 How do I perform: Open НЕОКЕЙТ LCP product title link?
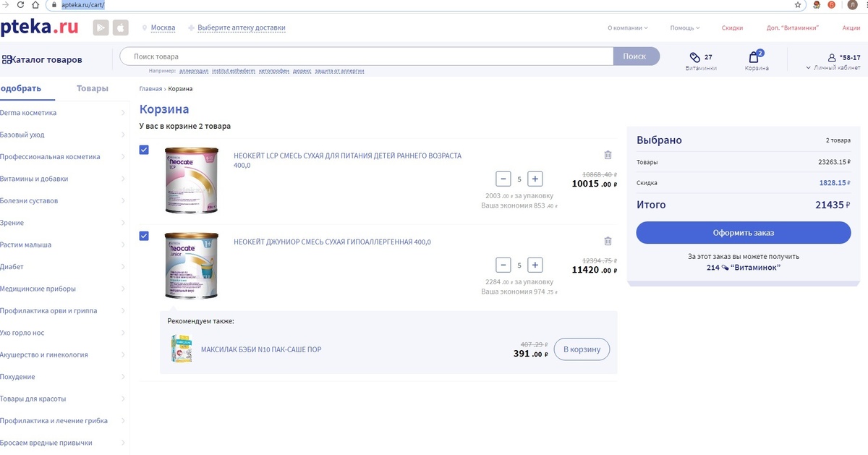click(347, 161)
